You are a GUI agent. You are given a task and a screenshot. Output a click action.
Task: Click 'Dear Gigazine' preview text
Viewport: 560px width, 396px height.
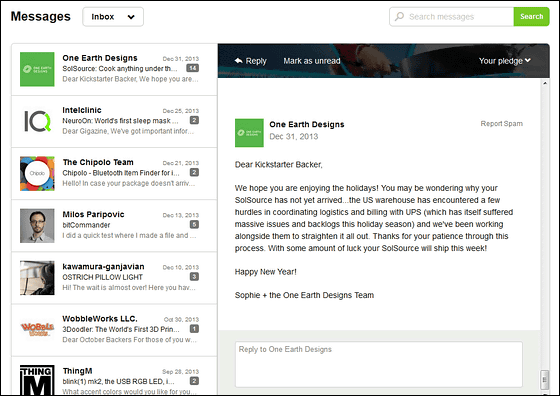(128, 131)
